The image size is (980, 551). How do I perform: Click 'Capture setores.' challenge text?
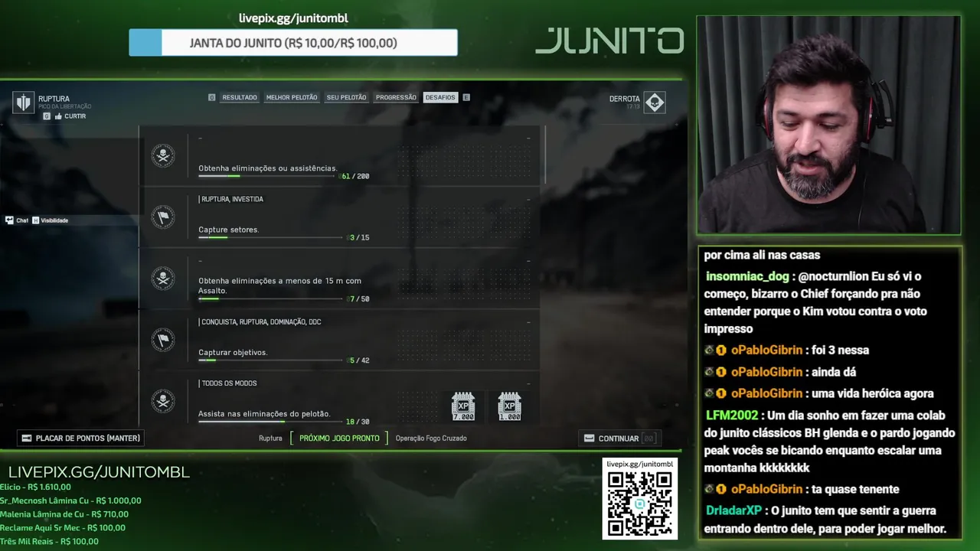click(229, 230)
